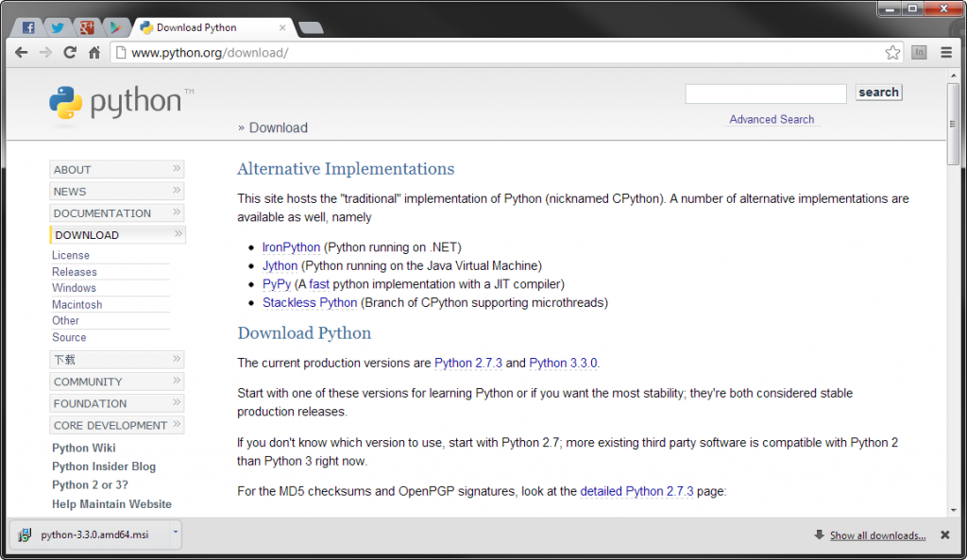Click the Download breadcrumb link

[x=279, y=127]
